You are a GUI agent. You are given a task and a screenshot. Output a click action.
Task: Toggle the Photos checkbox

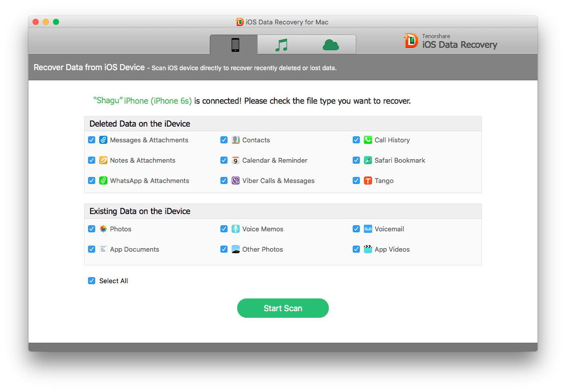pos(92,229)
